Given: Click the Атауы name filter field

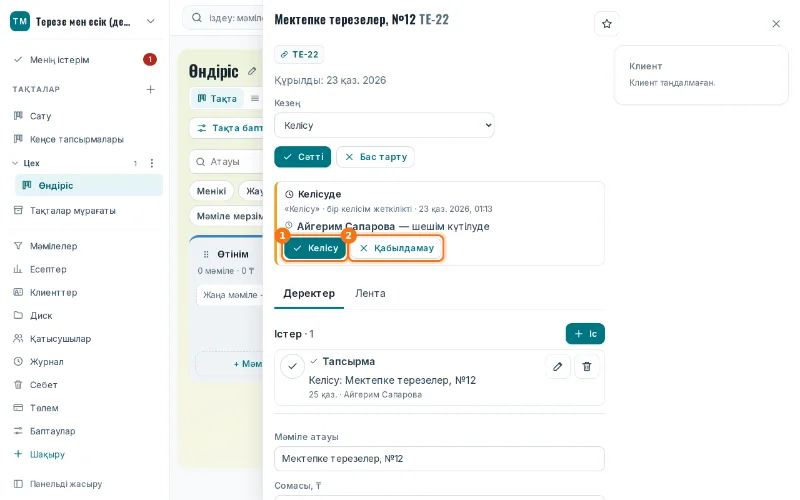Looking at the screenshot, I should tap(227, 162).
